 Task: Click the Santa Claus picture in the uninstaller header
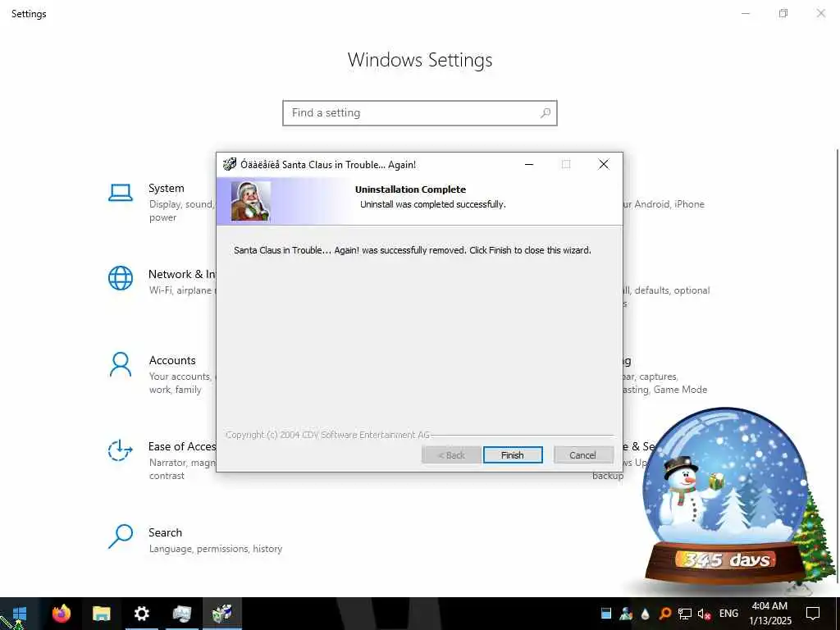251,201
